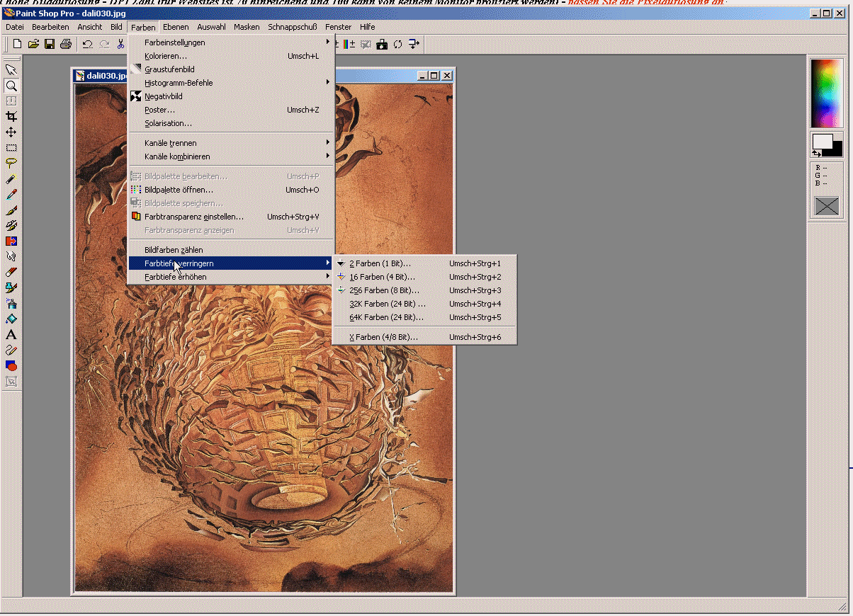Select the Mover tool
This screenshot has width=853, height=616.
(x=11, y=132)
